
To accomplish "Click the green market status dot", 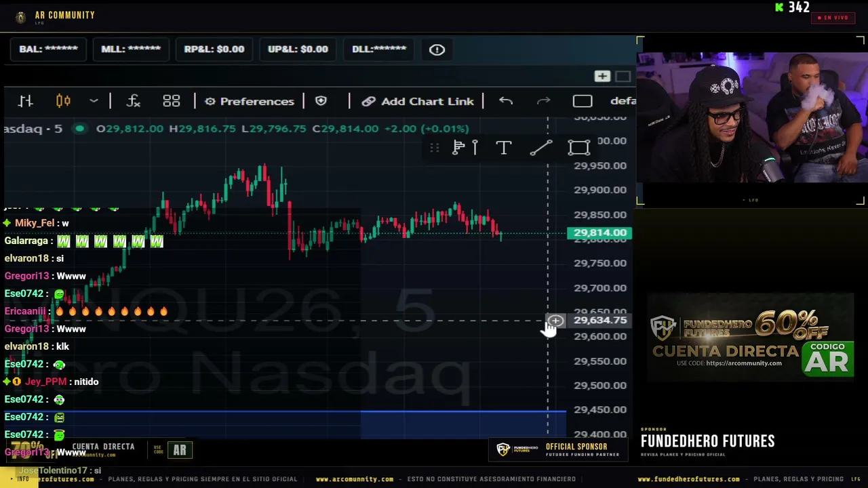I will (80, 129).
